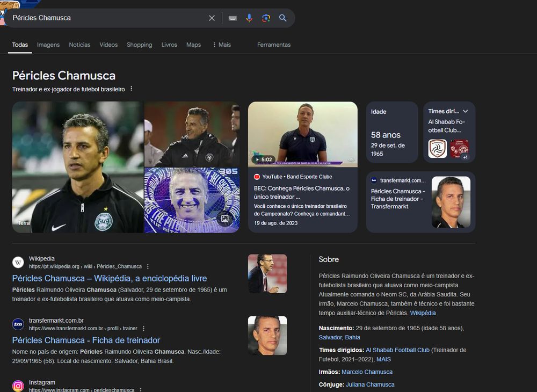The height and width of the screenshot is (392, 537).
Task: Open more options for the Transfermarkt result
Action: 143,328
